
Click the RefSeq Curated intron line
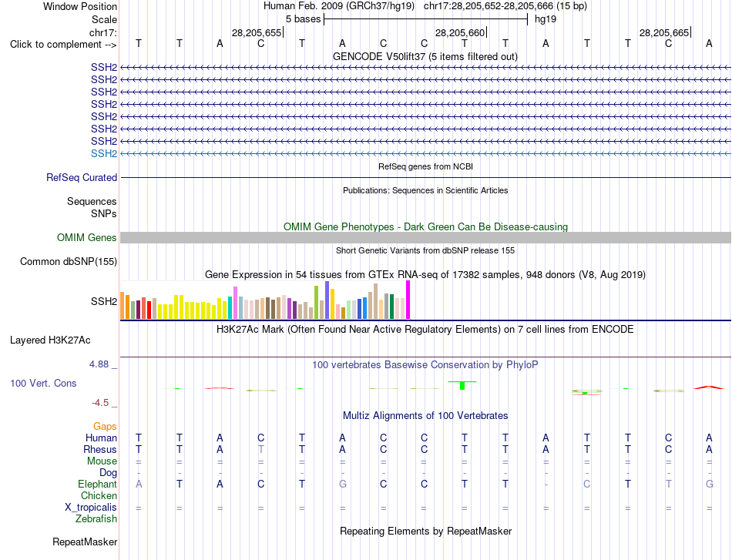point(425,177)
